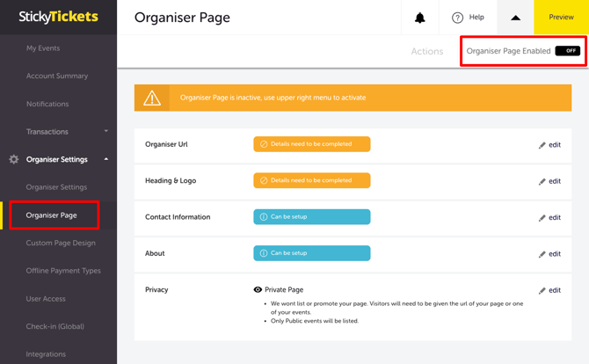589x364 pixels.
Task: Open the account dropdown up-arrow in header
Action: (515, 18)
